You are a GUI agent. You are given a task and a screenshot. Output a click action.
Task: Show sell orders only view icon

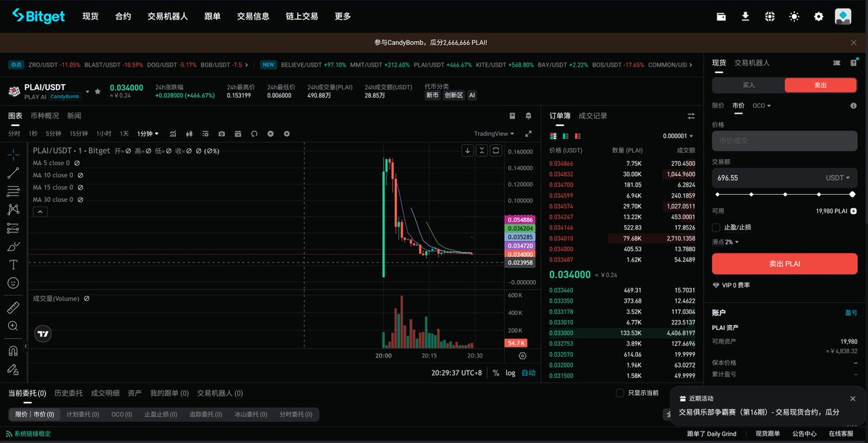(576, 136)
